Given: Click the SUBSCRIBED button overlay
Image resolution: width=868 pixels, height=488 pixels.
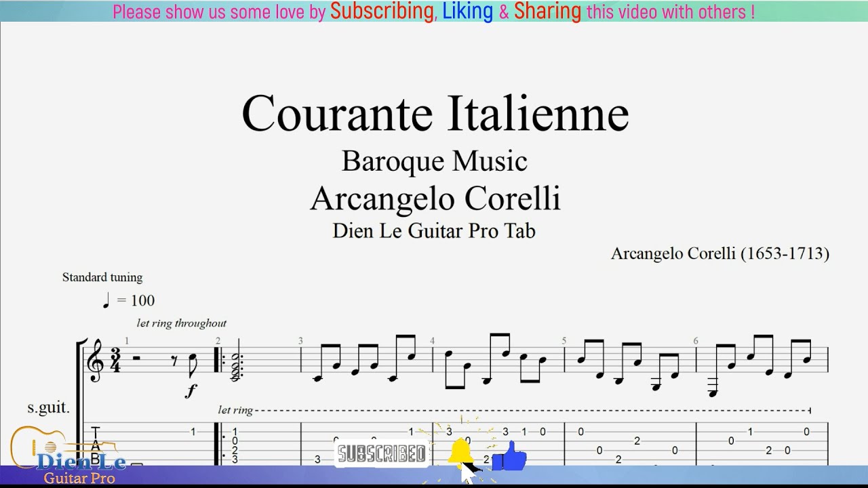Looking at the screenshot, I should tap(382, 453).
